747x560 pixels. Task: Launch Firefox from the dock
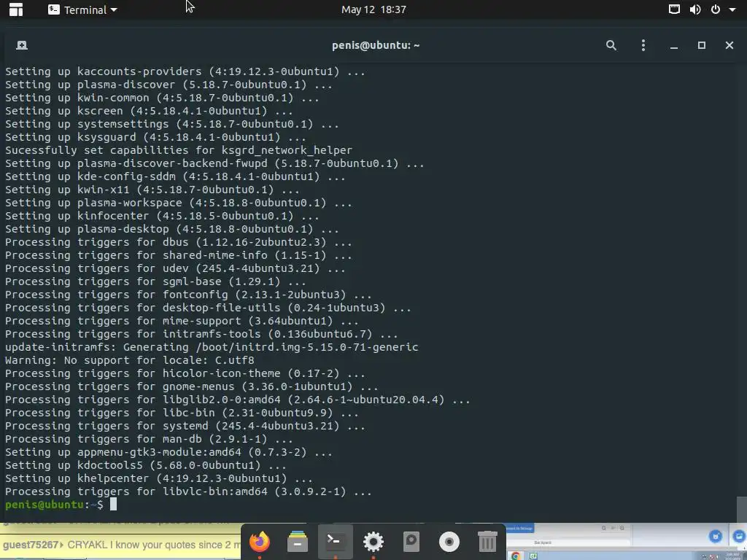pyautogui.click(x=260, y=542)
